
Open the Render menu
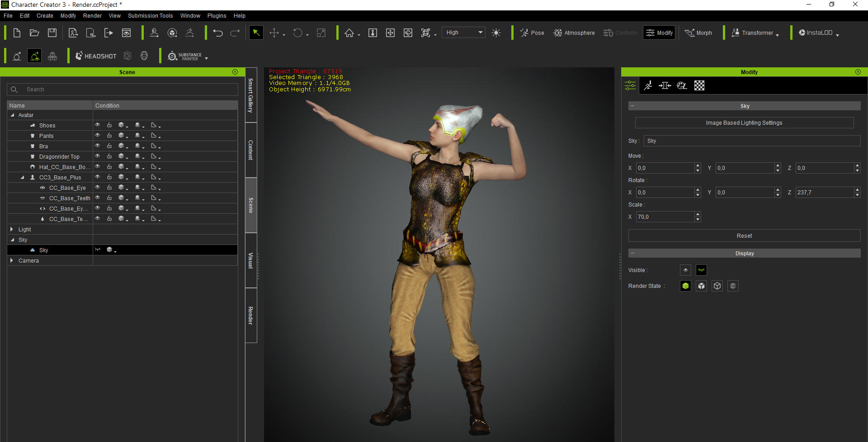pos(92,15)
